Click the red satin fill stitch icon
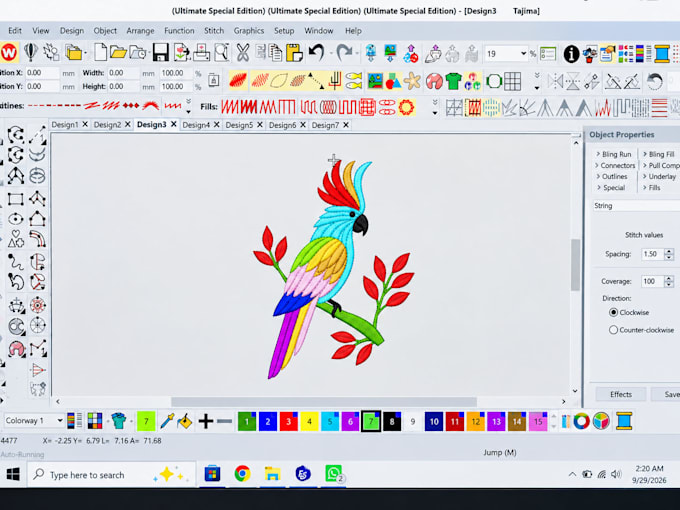This screenshot has height=510, width=680. [x=238, y=80]
